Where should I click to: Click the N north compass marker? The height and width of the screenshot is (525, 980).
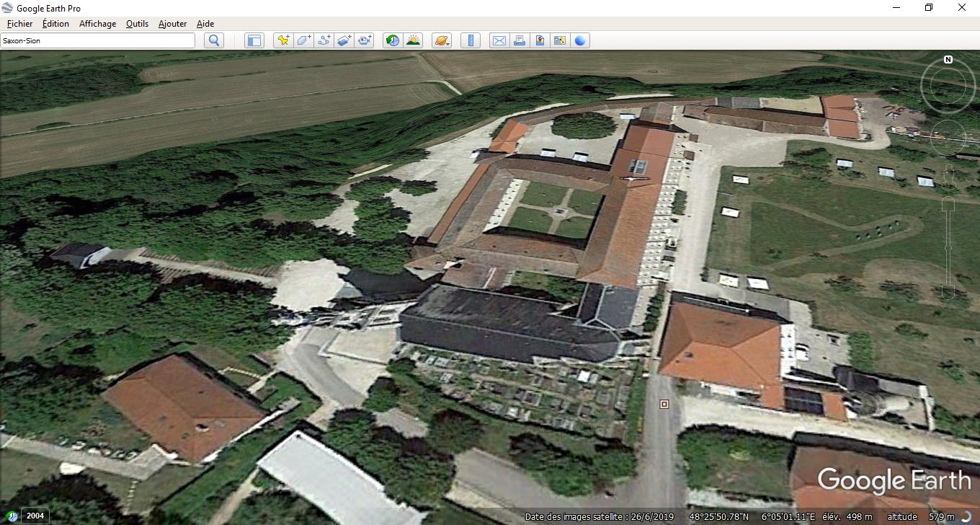[x=948, y=60]
